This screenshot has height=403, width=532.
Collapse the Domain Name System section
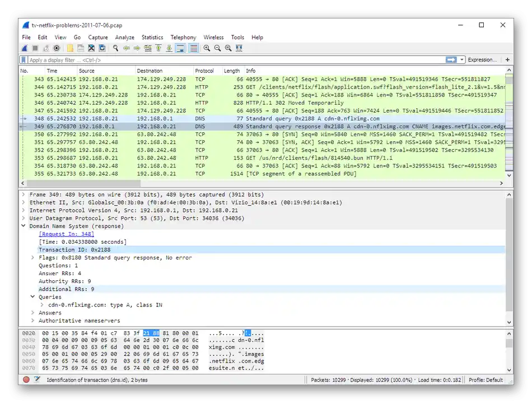pyautogui.click(x=24, y=226)
